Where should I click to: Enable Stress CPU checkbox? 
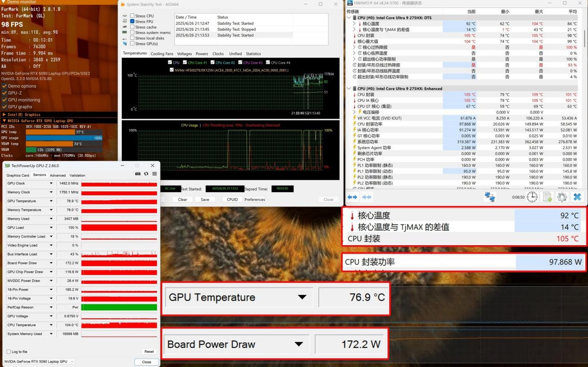132,16
